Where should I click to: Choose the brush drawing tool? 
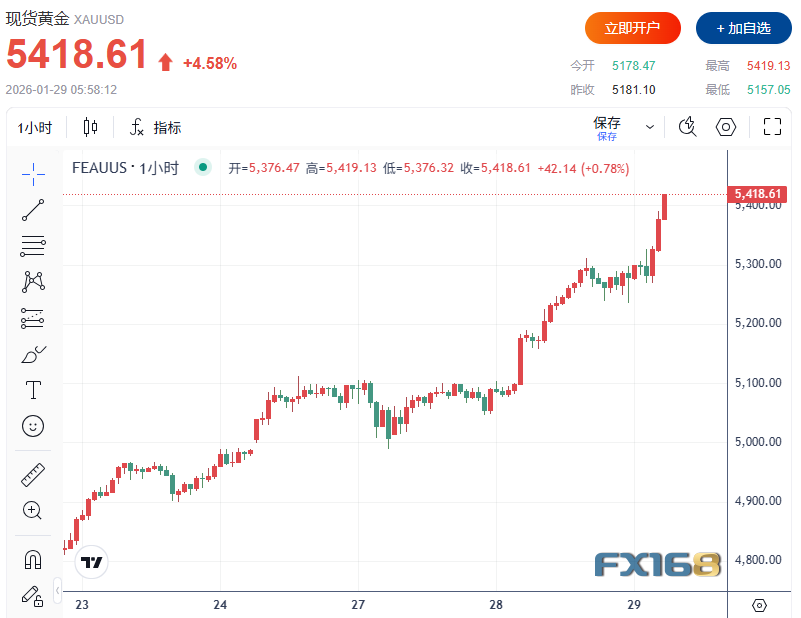pyautogui.click(x=33, y=355)
